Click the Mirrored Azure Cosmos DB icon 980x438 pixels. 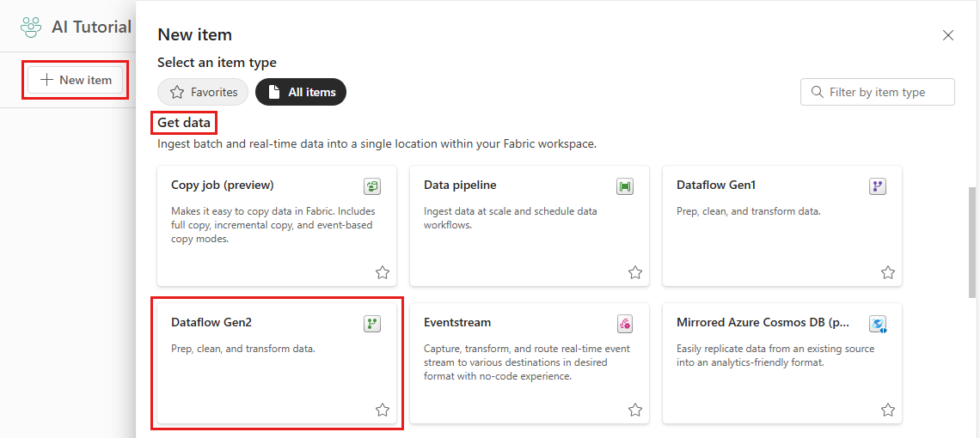coord(878,324)
